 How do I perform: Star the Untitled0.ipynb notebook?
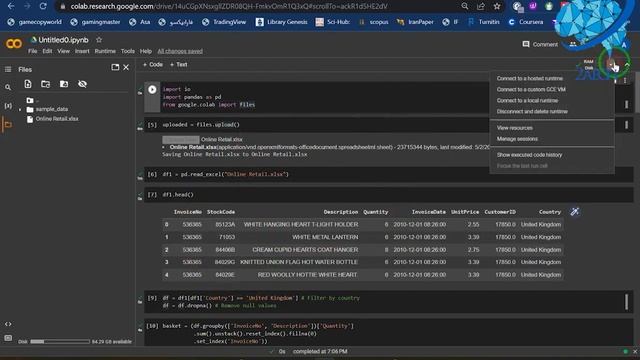99,40
